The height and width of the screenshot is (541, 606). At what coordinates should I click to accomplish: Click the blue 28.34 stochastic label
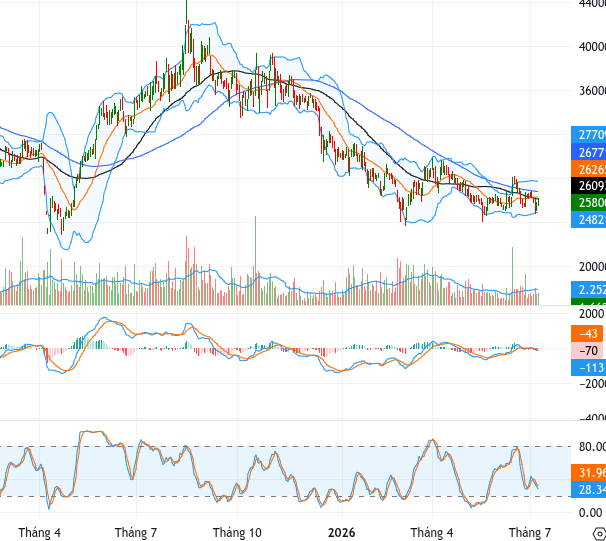pyautogui.click(x=589, y=490)
